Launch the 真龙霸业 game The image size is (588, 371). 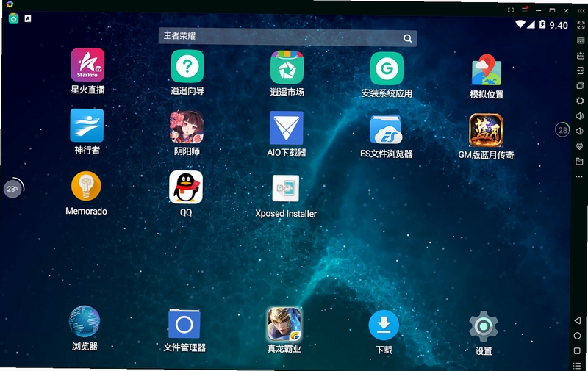coord(284,324)
